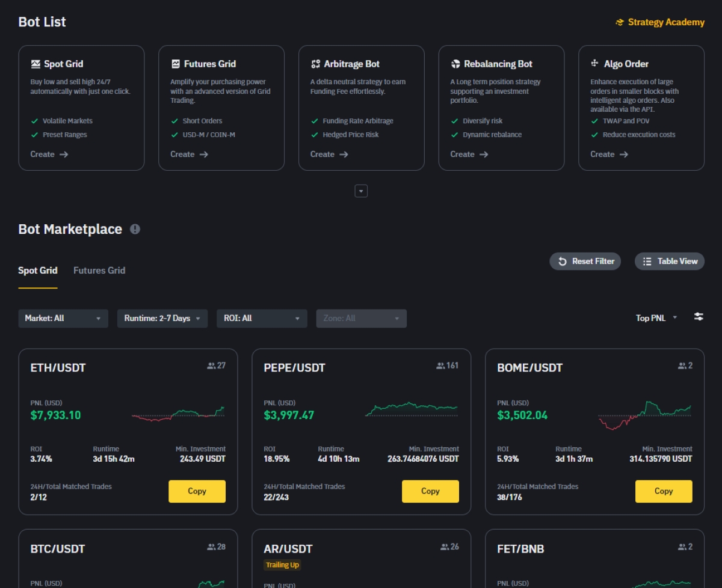
Task: Open the Market: All dropdown
Action: 63,318
